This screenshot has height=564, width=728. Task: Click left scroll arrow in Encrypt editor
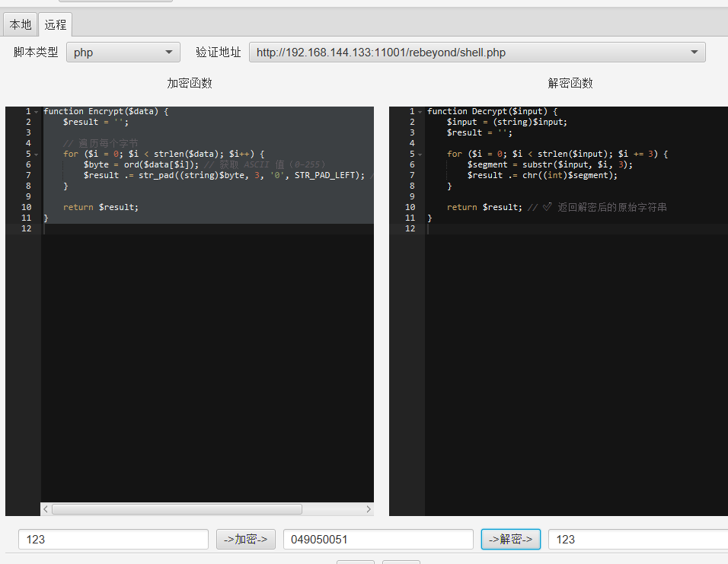click(46, 509)
